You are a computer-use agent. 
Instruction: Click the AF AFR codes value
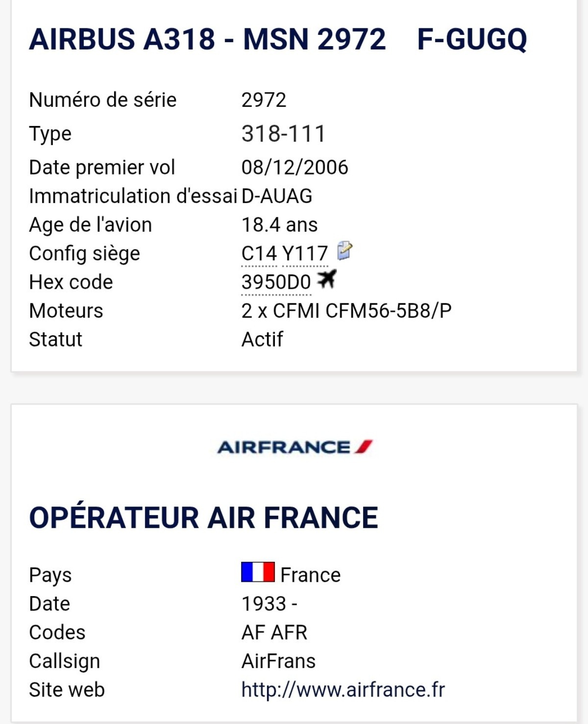[274, 632]
